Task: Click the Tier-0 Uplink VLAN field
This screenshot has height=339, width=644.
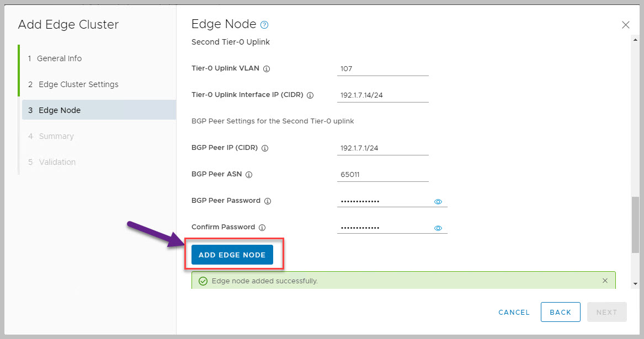Action: coord(382,69)
